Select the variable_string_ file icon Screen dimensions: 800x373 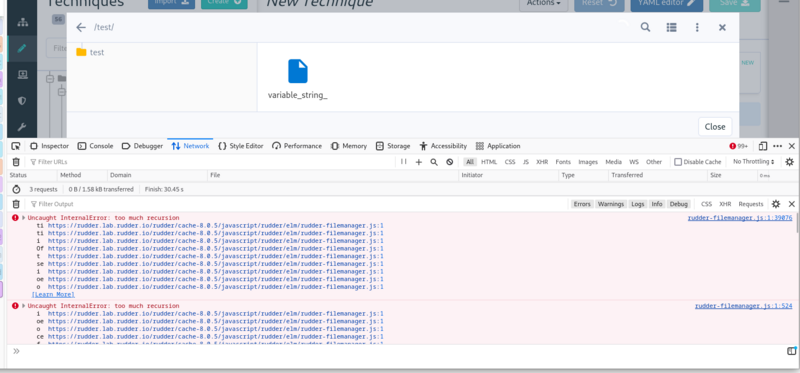(298, 71)
